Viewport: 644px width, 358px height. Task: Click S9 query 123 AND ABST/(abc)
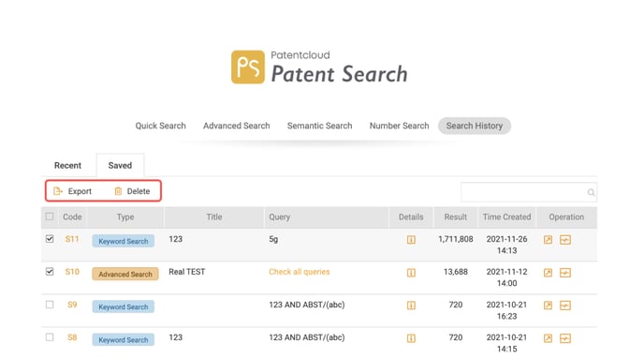click(307, 305)
